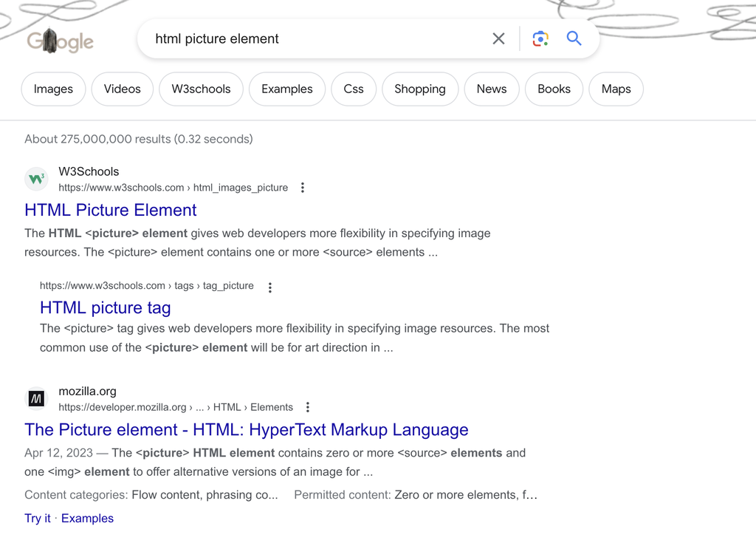
Task: Open The Picture element Mozilla link
Action: (x=247, y=429)
